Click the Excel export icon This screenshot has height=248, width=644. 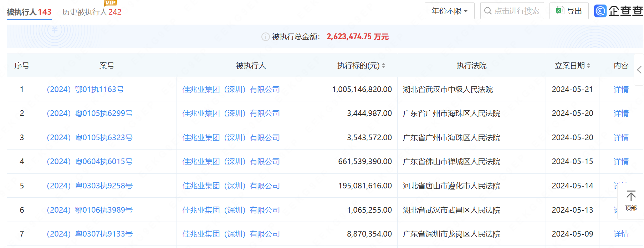(x=560, y=10)
